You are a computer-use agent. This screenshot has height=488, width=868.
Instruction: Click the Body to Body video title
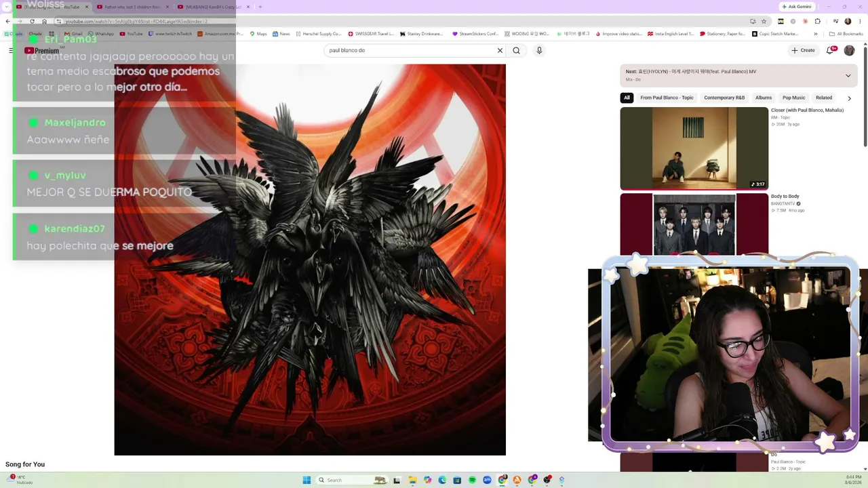click(785, 197)
